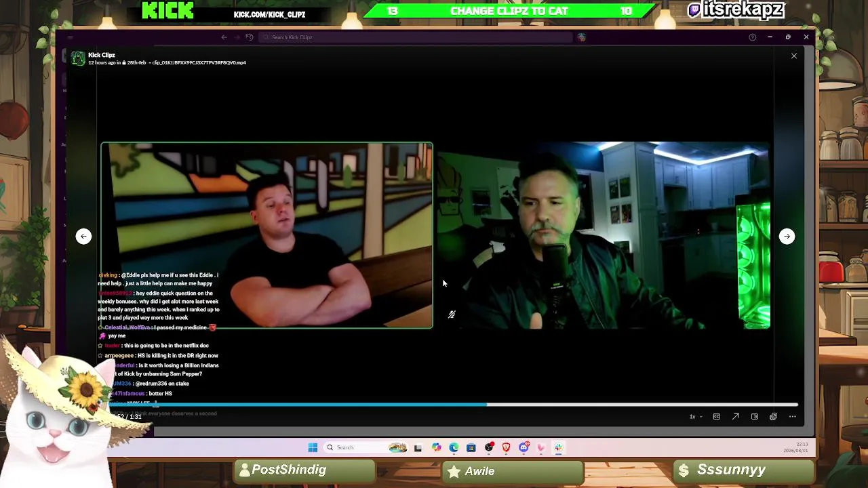
Task: Click the history clock icon in Slack
Action: (250, 37)
